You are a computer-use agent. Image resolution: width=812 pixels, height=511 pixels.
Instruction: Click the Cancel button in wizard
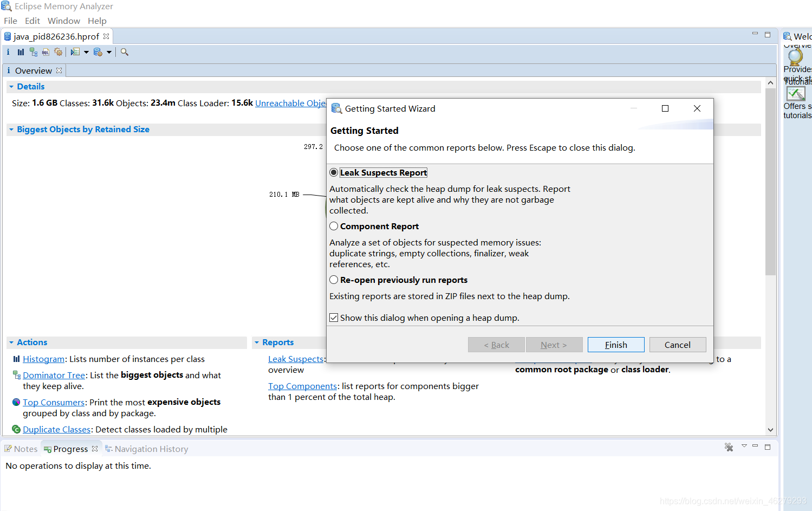678,345
